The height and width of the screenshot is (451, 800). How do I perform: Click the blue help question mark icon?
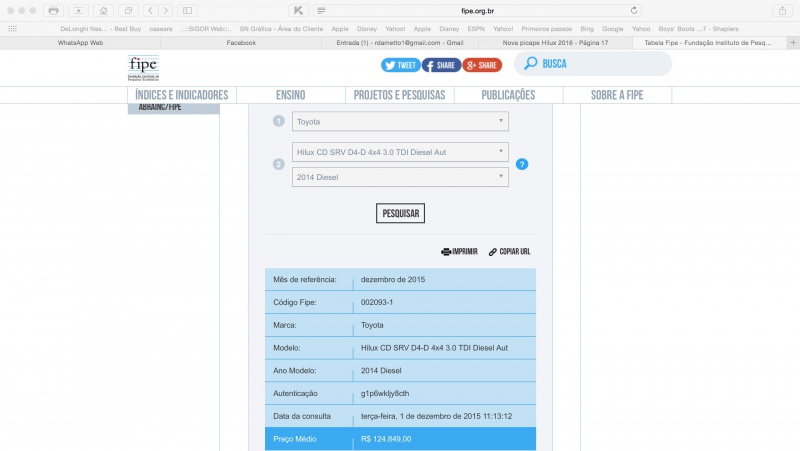coord(521,164)
